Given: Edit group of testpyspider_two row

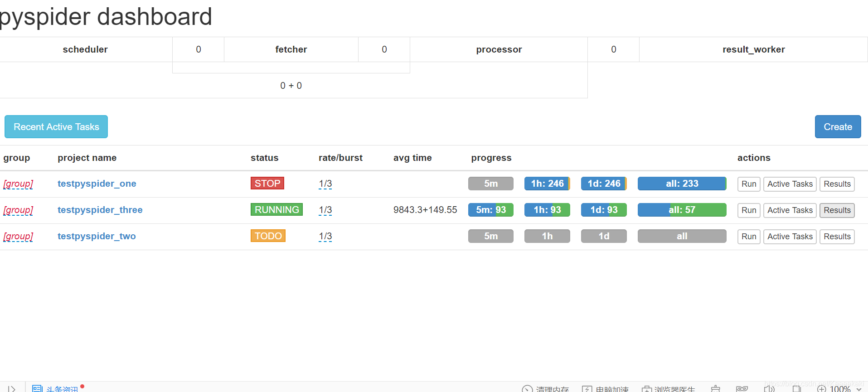Looking at the screenshot, I should tap(18, 236).
